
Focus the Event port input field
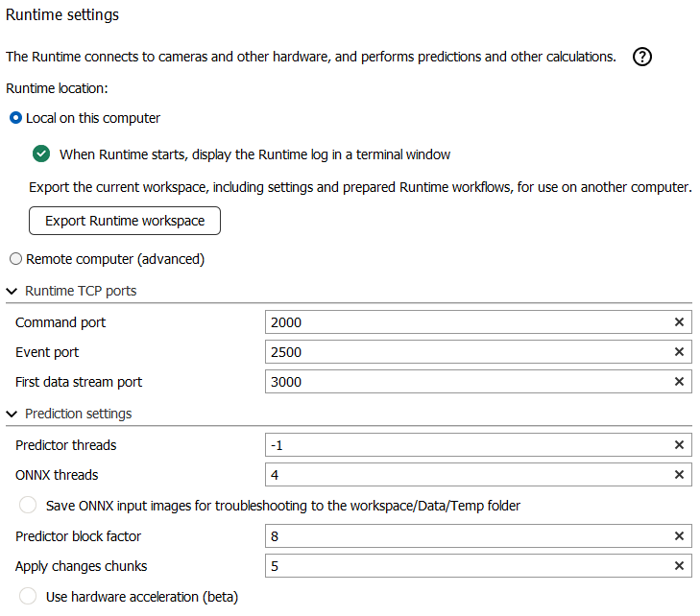466,352
